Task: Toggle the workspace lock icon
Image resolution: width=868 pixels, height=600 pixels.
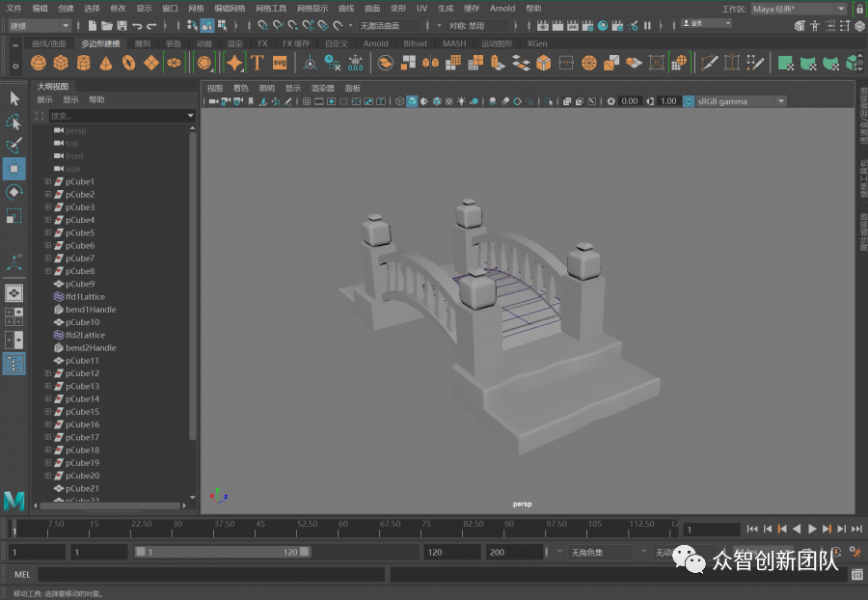Action: (859, 9)
